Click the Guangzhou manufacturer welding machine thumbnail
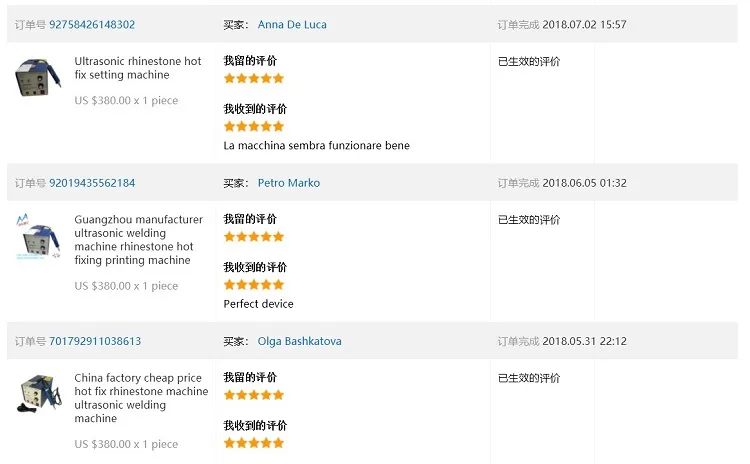The image size is (750, 464). tap(38, 237)
